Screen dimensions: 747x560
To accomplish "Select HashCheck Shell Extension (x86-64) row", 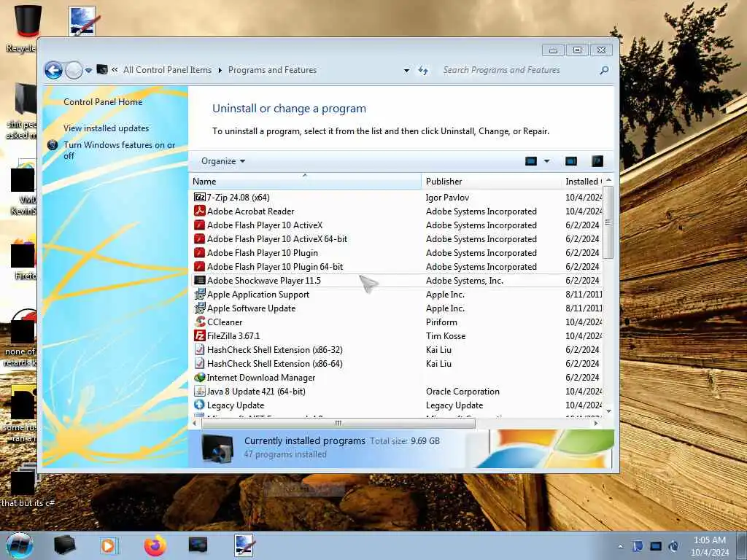I will tap(396, 363).
